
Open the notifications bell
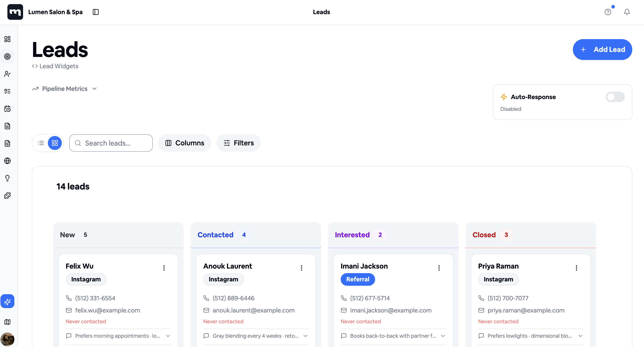pos(627,12)
